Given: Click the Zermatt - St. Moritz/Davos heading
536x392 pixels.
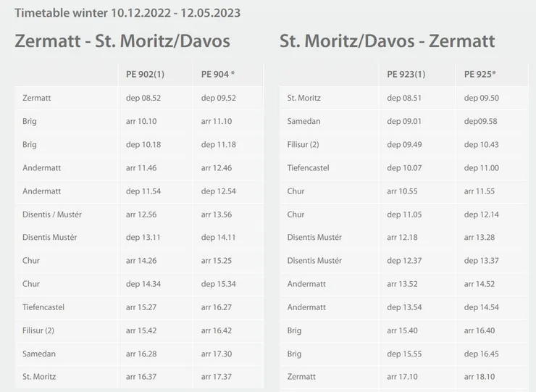Looking at the screenshot, I should [x=122, y=41].
